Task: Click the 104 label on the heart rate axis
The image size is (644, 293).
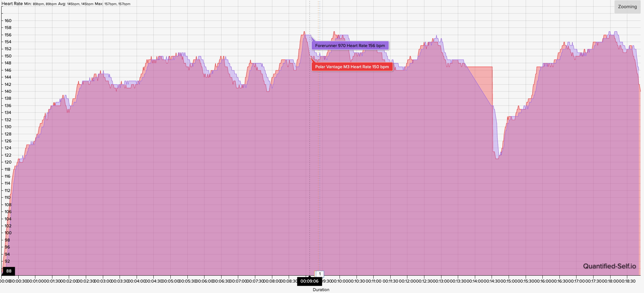Action: [8, 219]
